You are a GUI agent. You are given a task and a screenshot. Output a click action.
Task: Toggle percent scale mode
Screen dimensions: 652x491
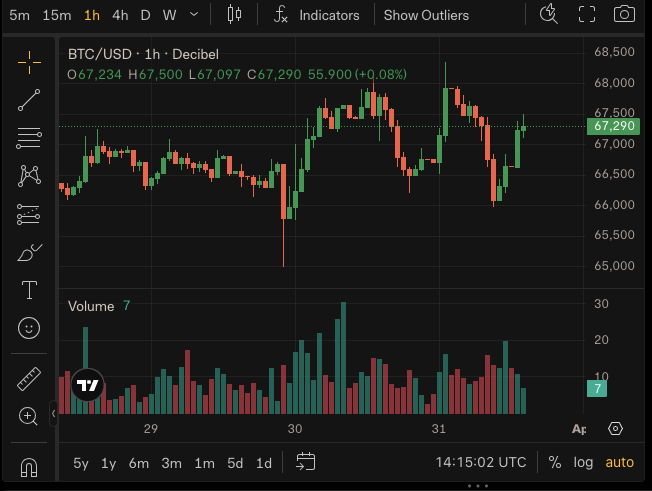coord(555,462)
